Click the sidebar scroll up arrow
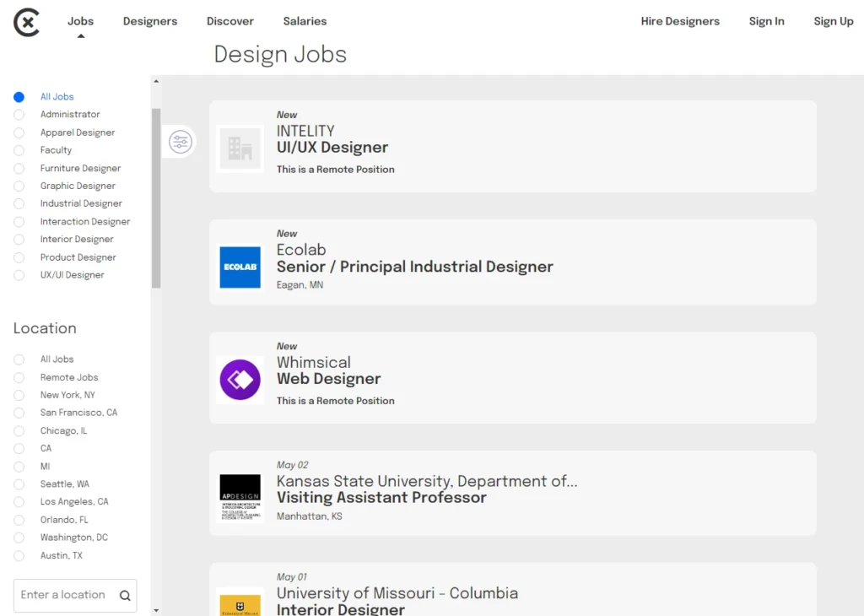The height and width of the screenshot is (616, 864). (x=156, y=82)
